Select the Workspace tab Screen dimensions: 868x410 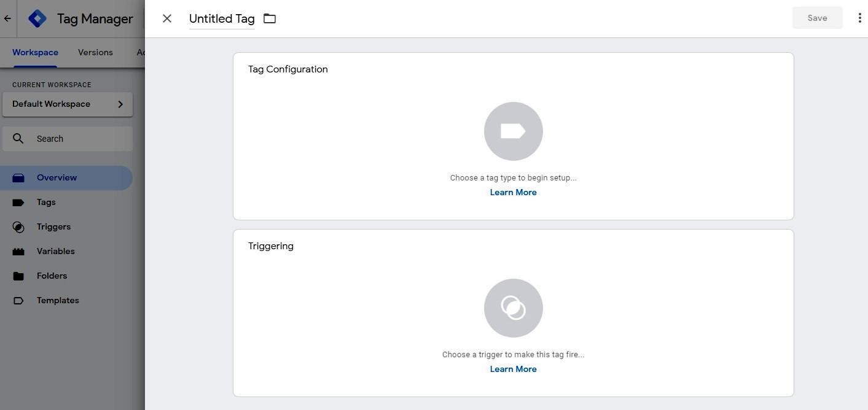coord(35,52)
